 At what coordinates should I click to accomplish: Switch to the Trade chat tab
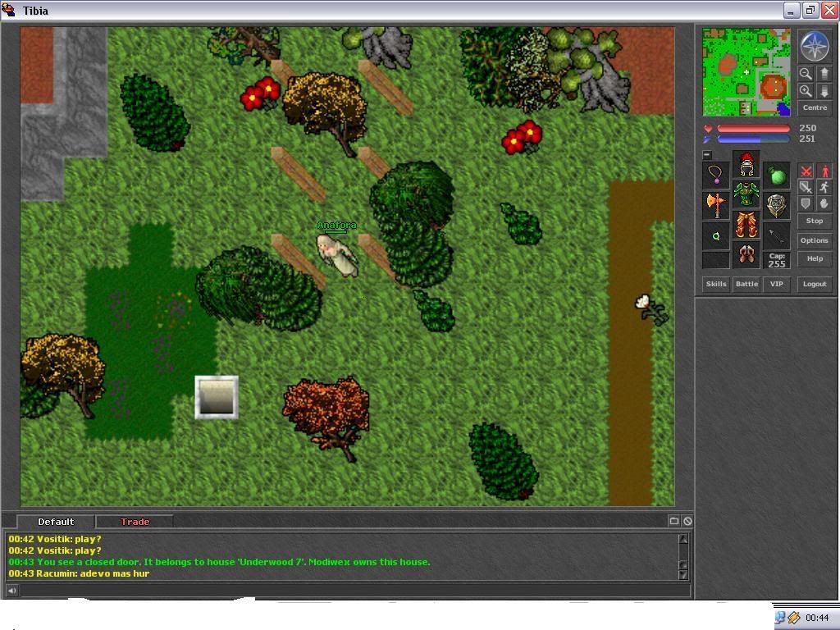coord(135,522)
